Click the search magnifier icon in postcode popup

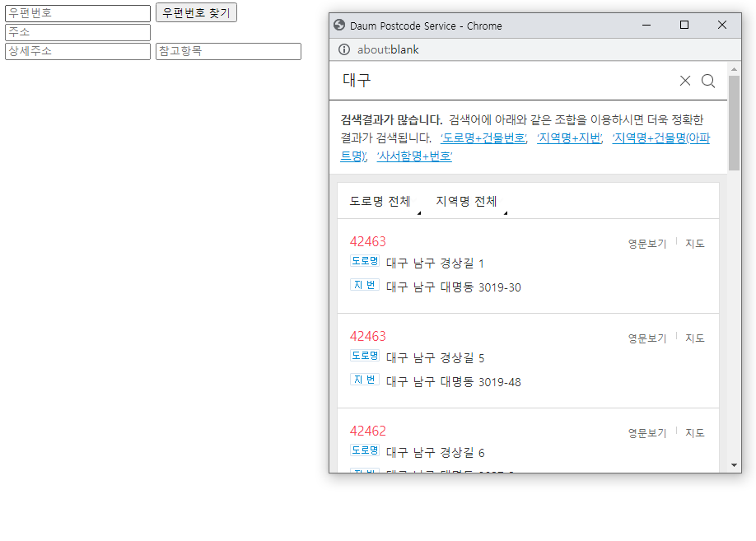[707, 81]
